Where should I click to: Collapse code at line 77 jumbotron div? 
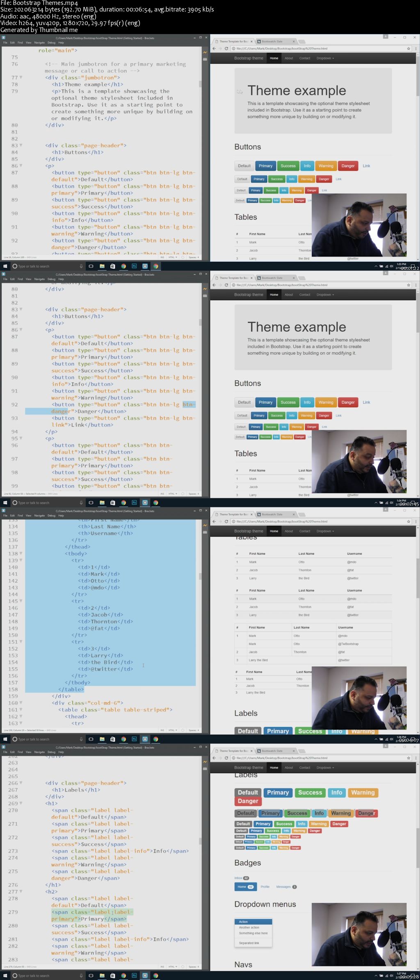click(21, 77)
